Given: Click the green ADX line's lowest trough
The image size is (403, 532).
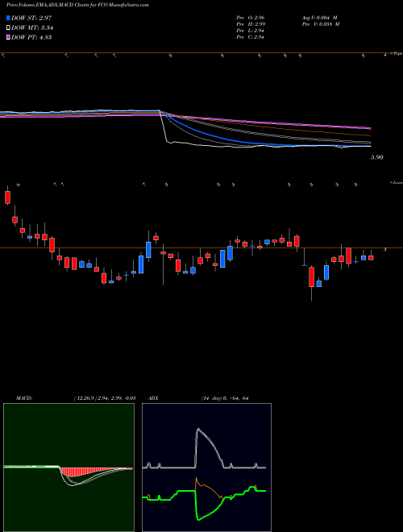Looking at the screenshot, I should click(198, 519).
